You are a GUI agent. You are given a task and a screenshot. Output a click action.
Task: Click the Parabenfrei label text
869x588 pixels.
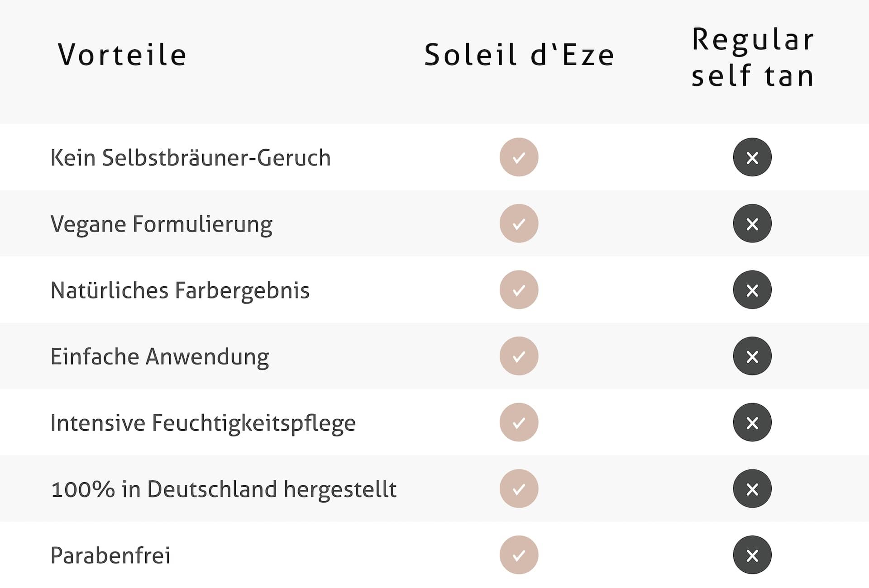[110, 555]
